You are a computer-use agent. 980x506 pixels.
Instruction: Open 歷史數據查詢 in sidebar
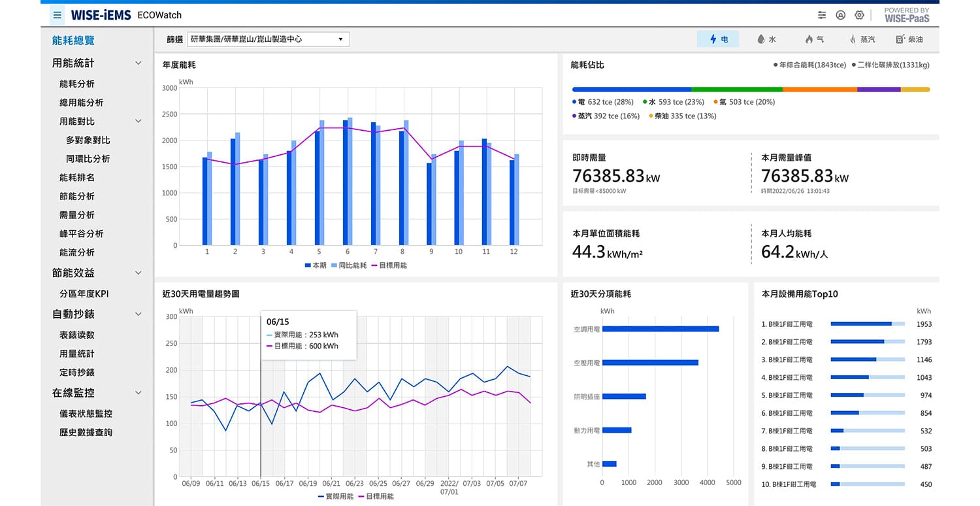point(86,432)
